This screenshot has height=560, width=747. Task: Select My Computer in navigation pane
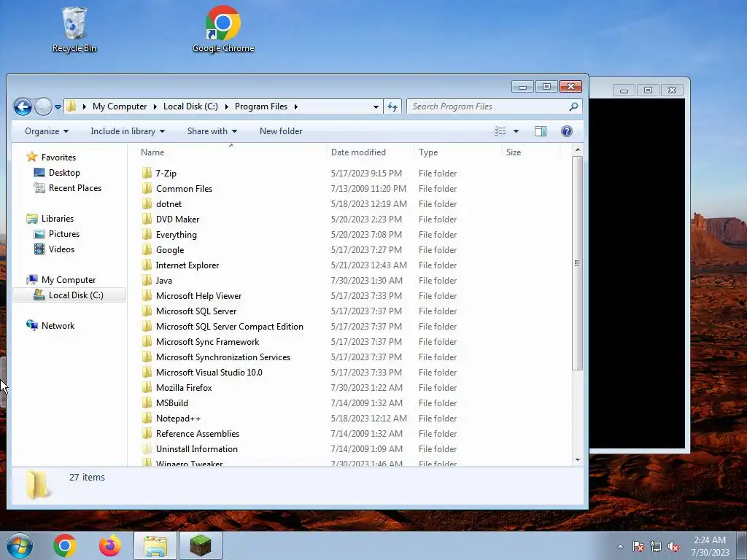pos(61,280)
